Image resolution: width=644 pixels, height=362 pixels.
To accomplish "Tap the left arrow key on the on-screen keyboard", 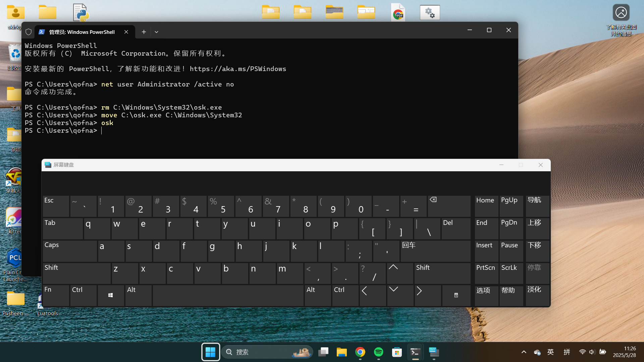I will pos(373,295).
